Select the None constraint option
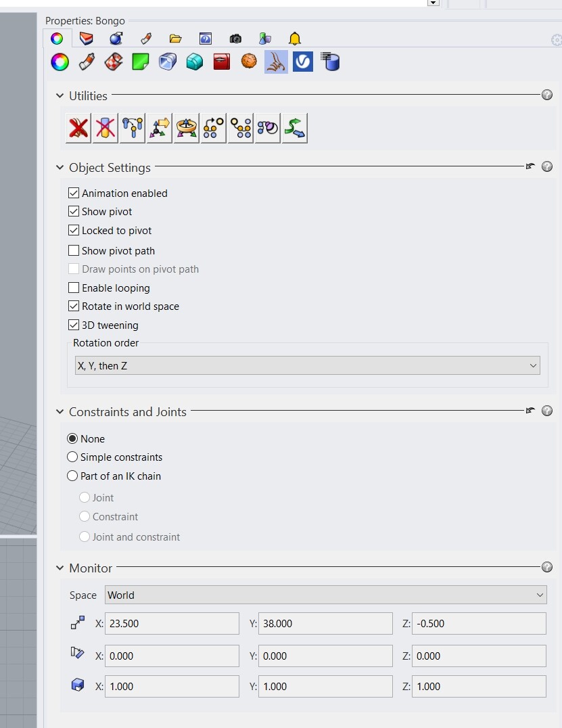 point(72,438)
